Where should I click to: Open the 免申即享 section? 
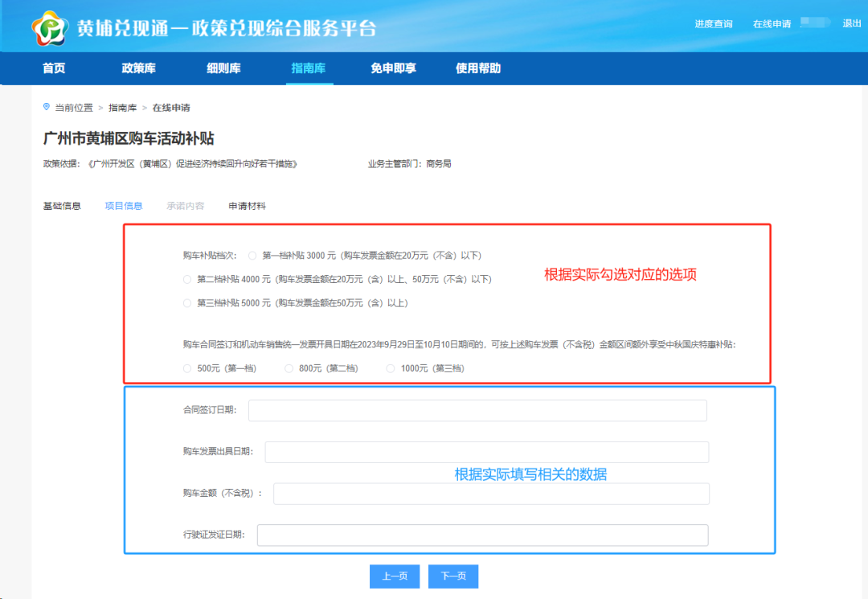tap(394, 68)
